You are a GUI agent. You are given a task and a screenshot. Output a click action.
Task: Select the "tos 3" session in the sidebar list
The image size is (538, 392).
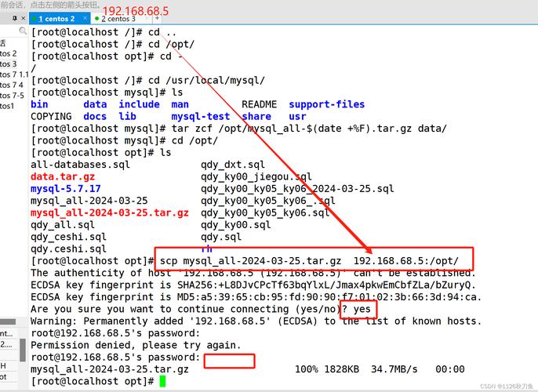click(9, 64)
